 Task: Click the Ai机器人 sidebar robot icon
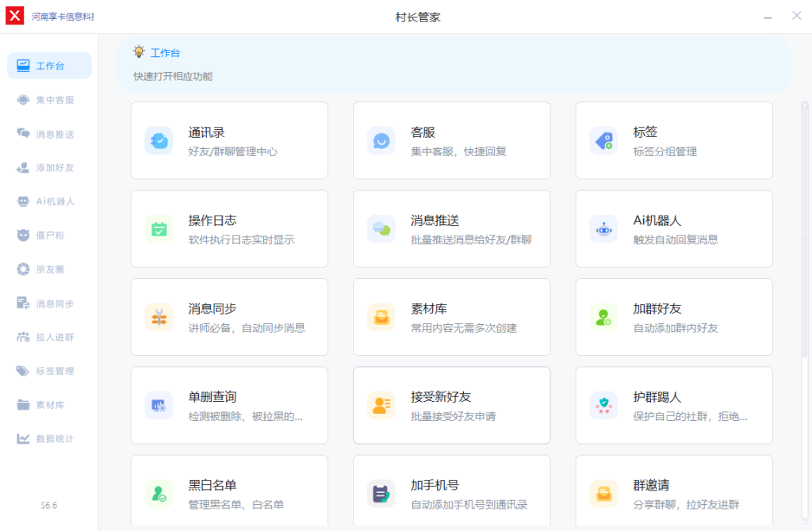pyautogui.click(x=23, y=201)
